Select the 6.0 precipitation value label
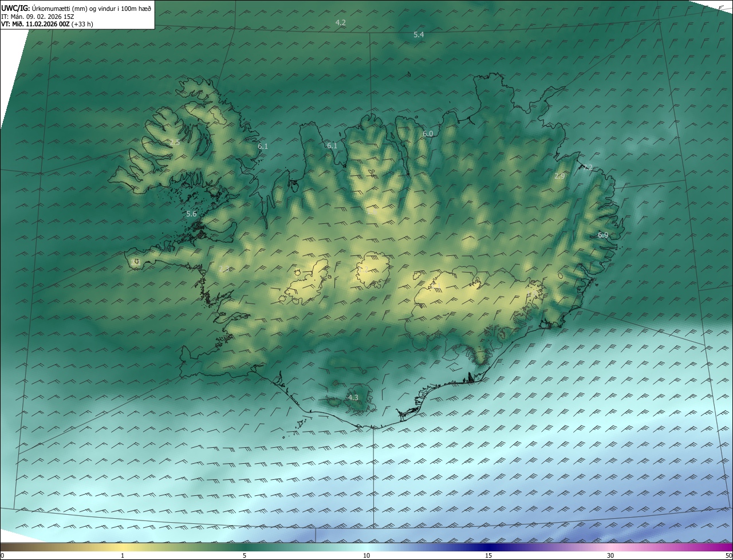This screenshot has height=560, width=733. click(428, 134)
